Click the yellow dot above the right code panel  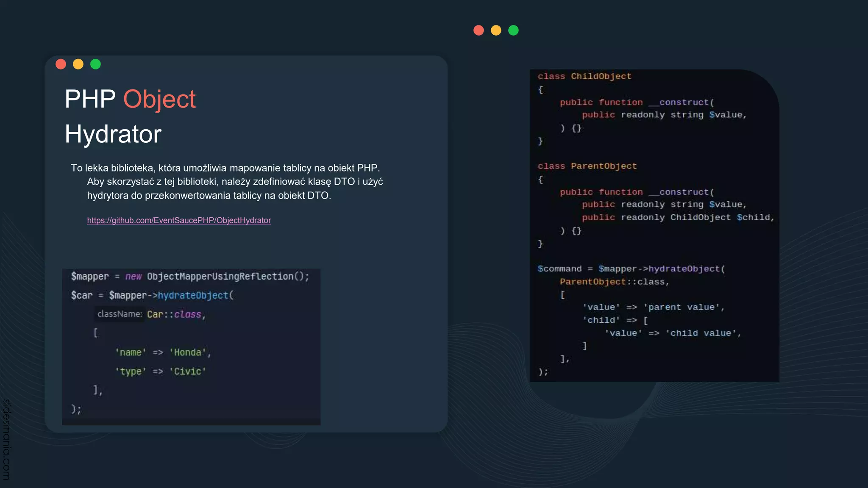(x=496, y=30)
